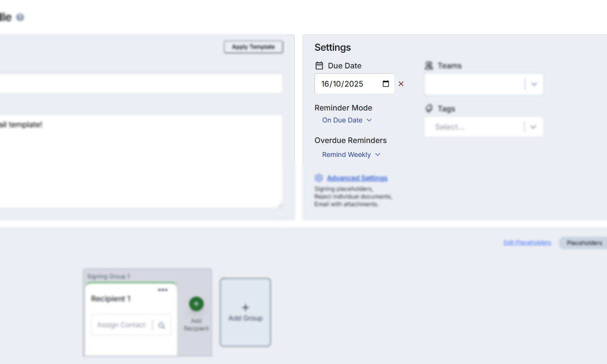The image size is (607, 364).
Task: Click the plus icon in Add Group
Action: [x=246, y=308]
